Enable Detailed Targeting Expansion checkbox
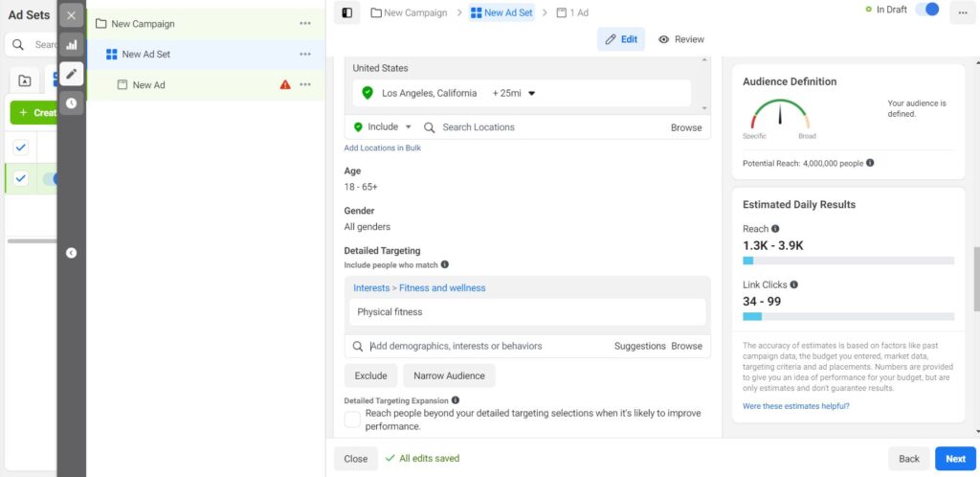 pyautogui.click(x=352, y=420)
